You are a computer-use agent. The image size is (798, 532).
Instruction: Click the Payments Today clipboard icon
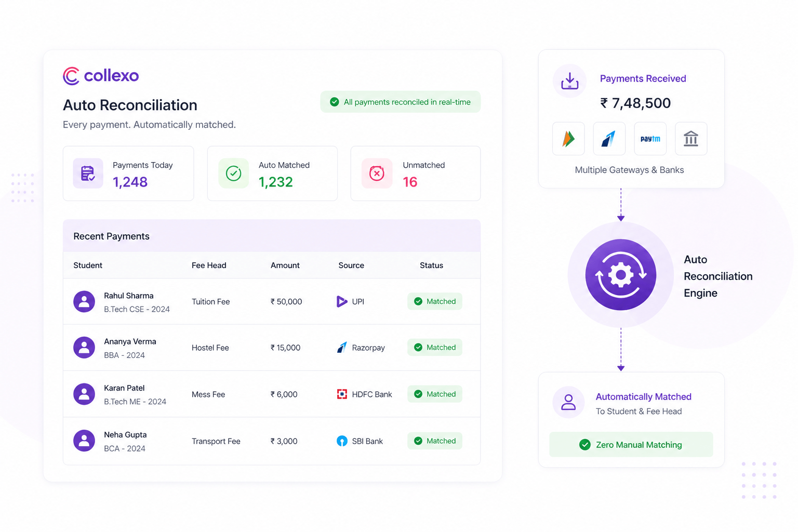pos(88,173)
